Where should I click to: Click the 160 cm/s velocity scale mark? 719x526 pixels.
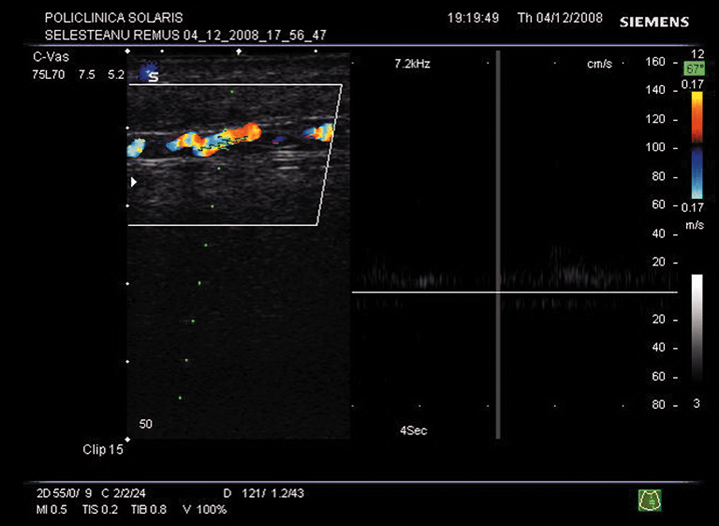pyautogui.click(x=655, y=62)
